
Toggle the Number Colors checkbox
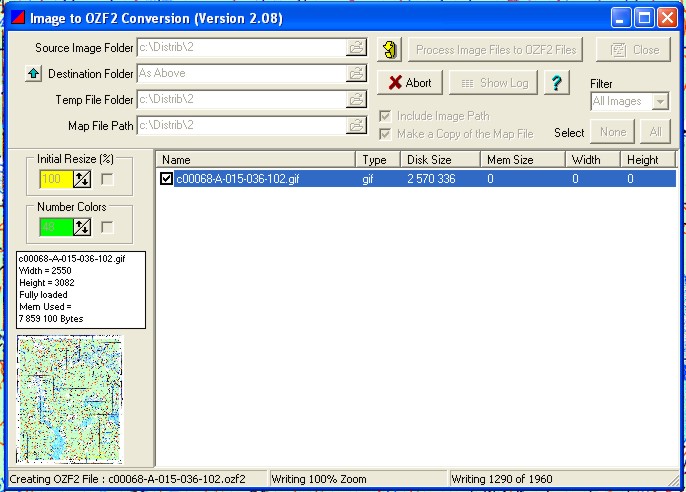pyautogui.click(x=107, y=227)
